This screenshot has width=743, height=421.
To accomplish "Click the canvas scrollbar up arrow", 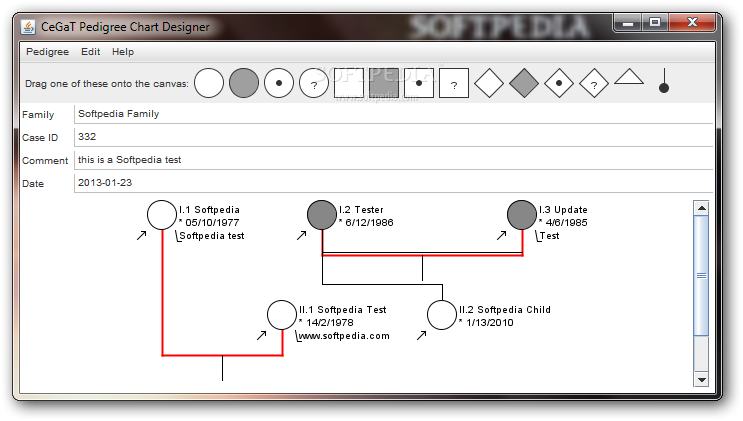I will [701, 208].
